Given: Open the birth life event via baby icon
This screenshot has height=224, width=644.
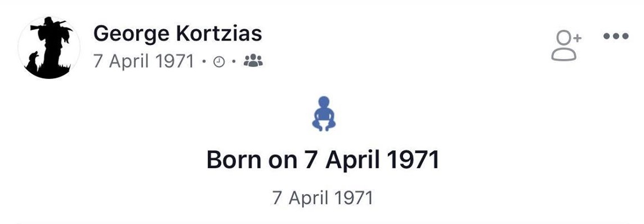Looking at the screenshot, I should pyautogui.click(x=324, y=114).
